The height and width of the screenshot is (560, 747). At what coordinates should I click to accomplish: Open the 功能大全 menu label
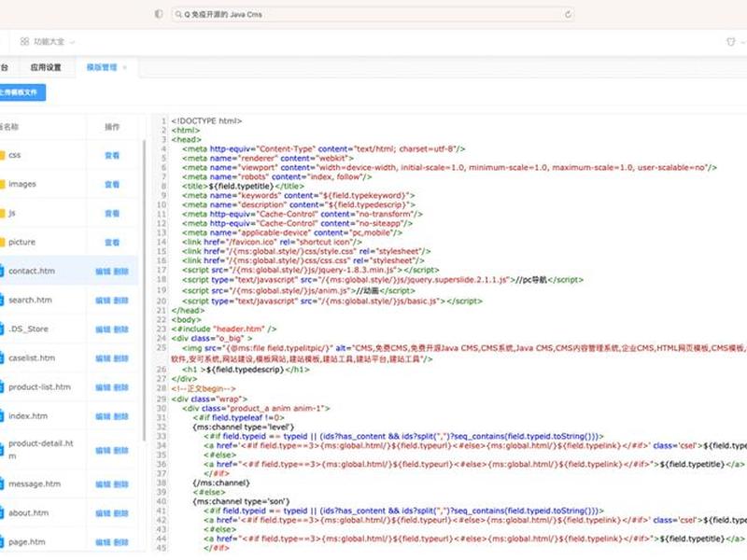[49, 42]
